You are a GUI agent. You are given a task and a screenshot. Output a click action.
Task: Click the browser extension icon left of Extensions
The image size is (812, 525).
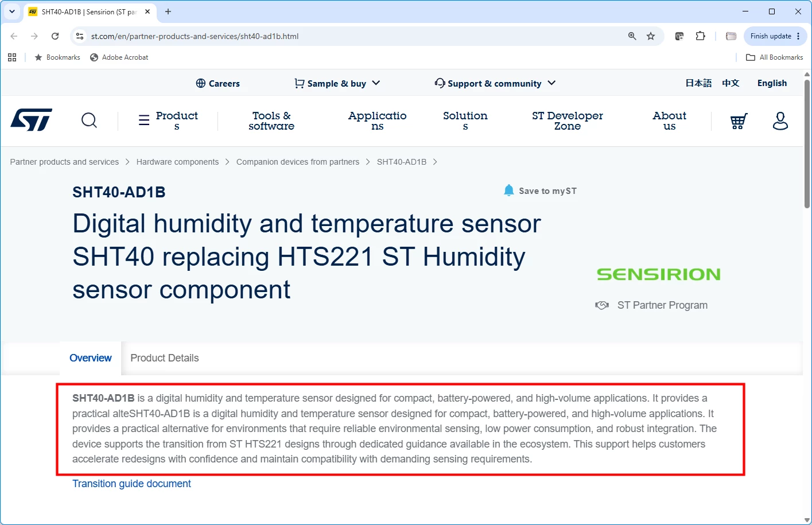(679, 36)
